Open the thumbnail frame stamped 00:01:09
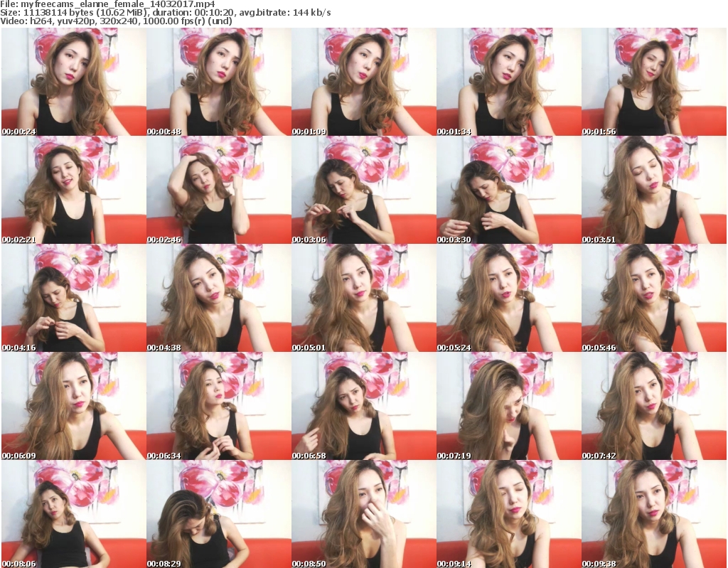728x568 pixels. (363, 82)
